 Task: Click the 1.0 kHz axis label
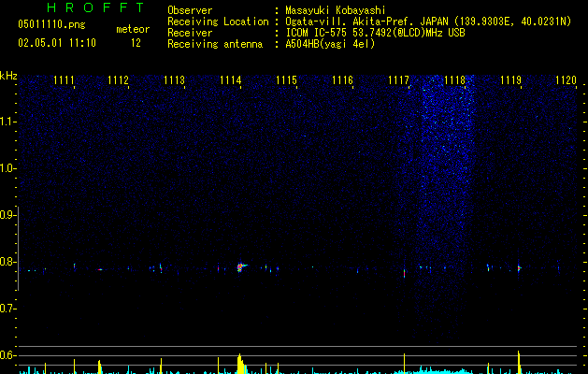pos(7,168)
